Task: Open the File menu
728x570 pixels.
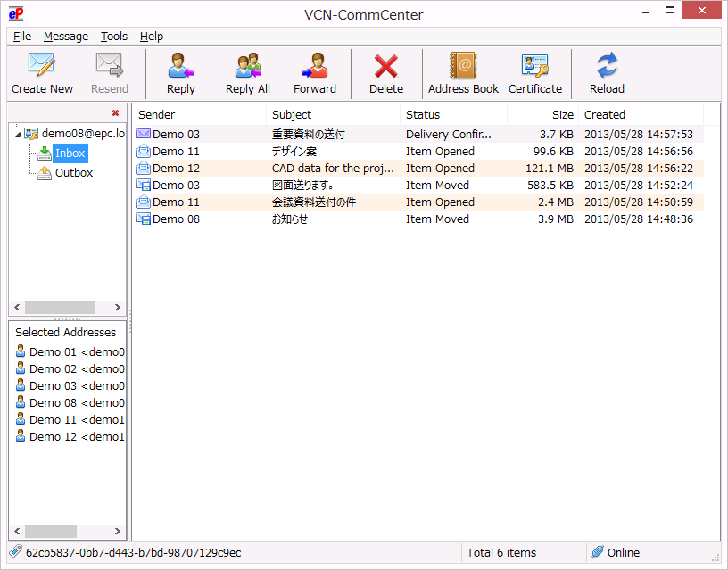Action: [x=21, y=37]
